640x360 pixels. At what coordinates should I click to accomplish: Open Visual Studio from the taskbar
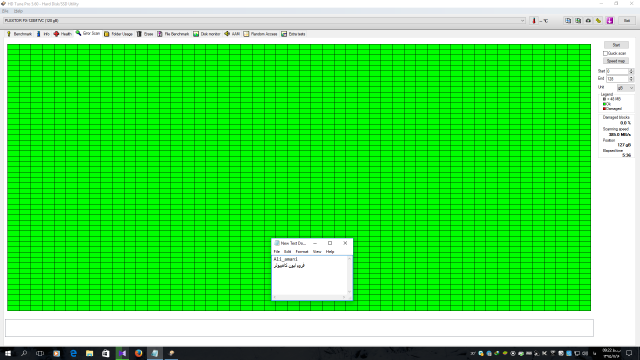122,353
